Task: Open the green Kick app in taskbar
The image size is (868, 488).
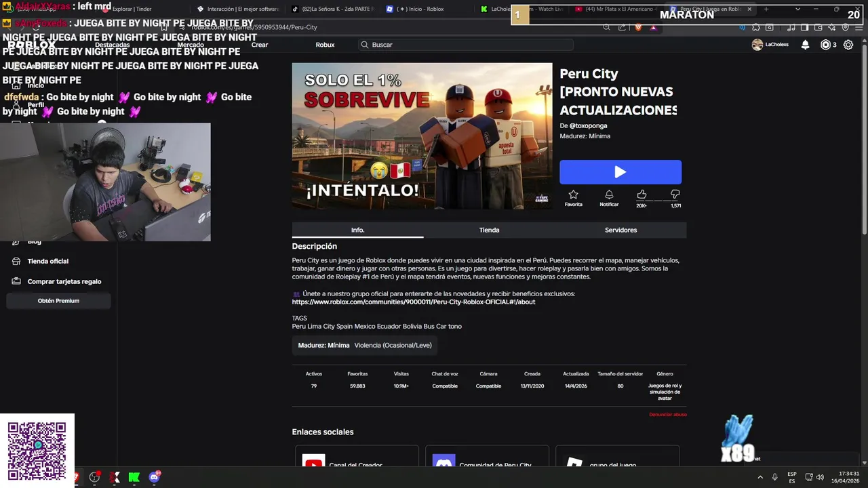Action: 134,477
